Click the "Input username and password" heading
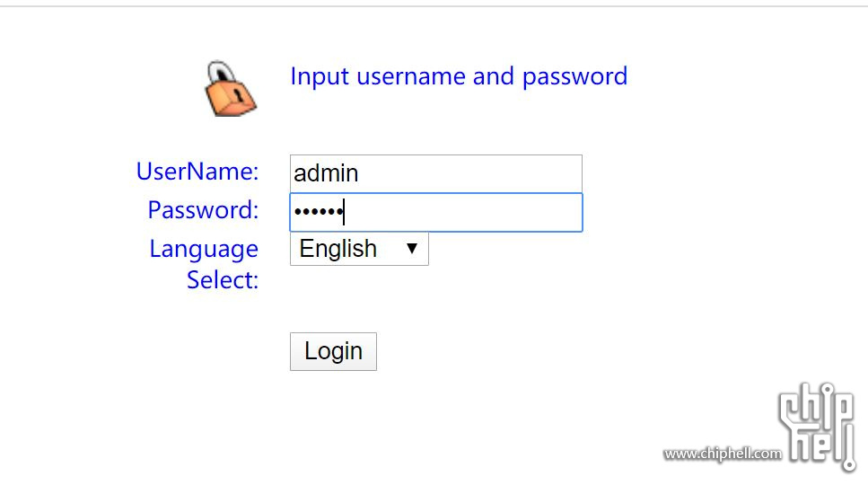 point(458,76)
